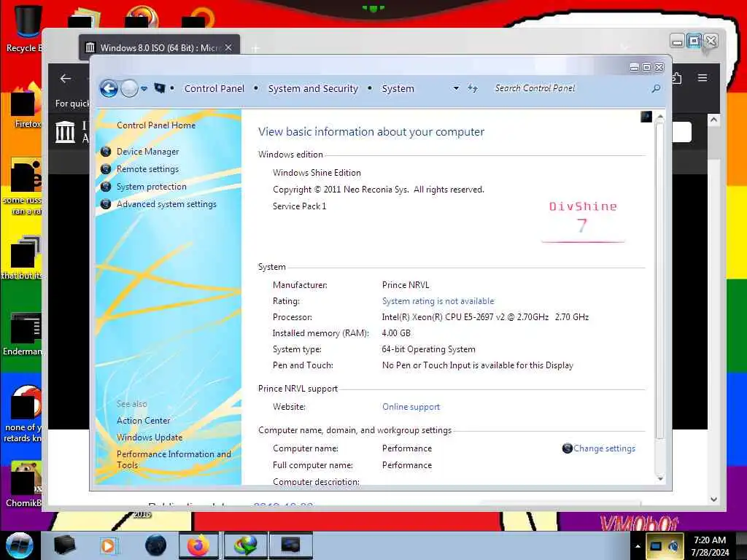Select System breadcrumb in address bar
Image resolution: width=747 pixels, height=560 pixels.
click(398, 88)
